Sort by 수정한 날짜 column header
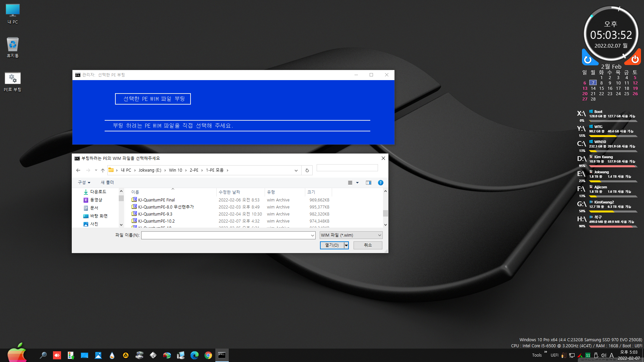The width and height of the screenshot is (644, 362). point(240,192)
